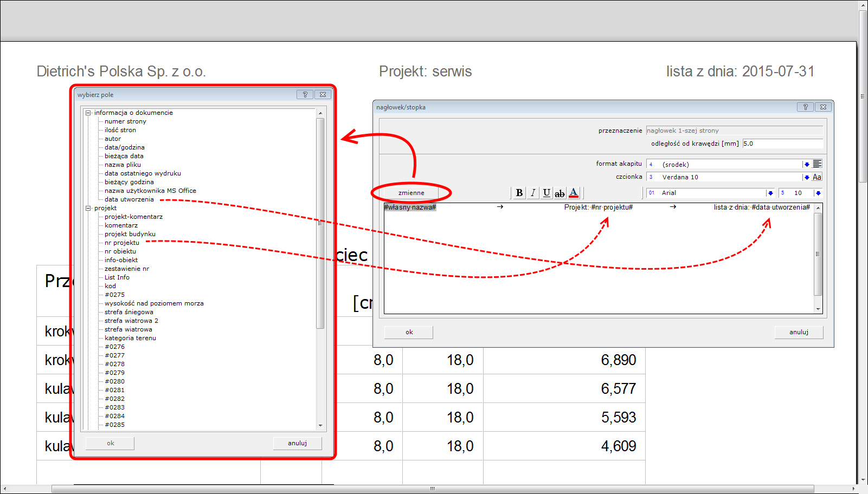Image resolution: width=868 pixels, height=494 pixels.
Task: Select 'nr projektu' in the field tree
Action: point(122,243)
